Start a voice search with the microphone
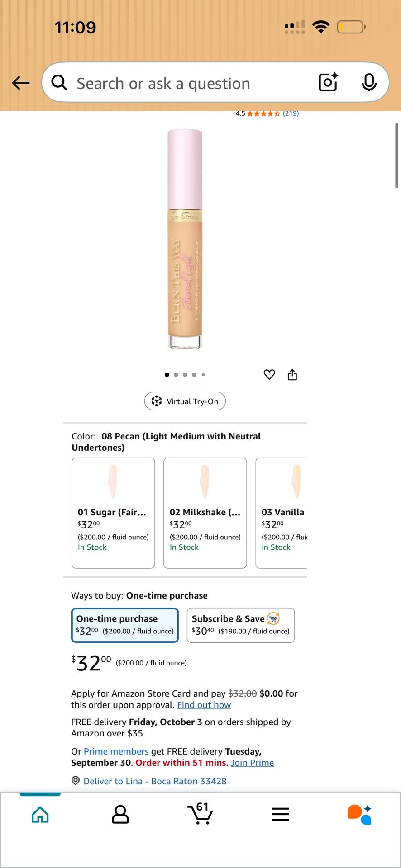This screenshot has height=868, width=401. click(x=369, y=82)
